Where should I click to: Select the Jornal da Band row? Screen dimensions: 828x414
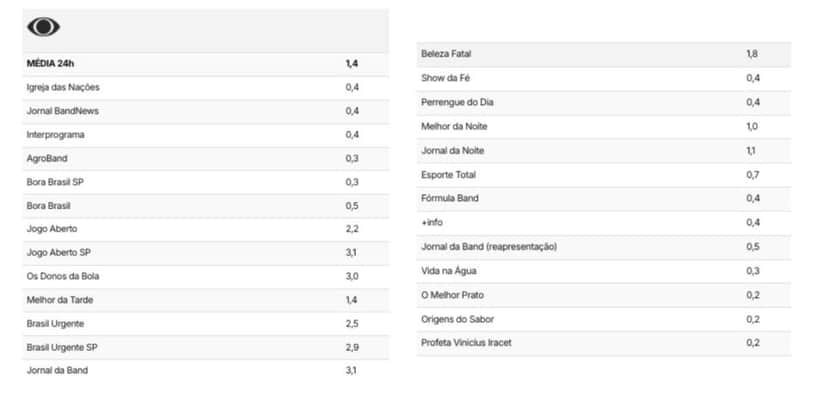tap(205, 371)
